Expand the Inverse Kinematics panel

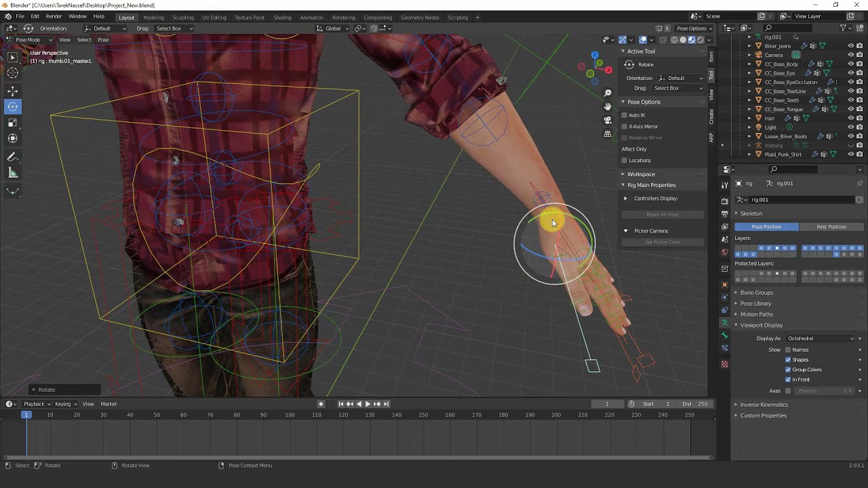pos(764,405)
